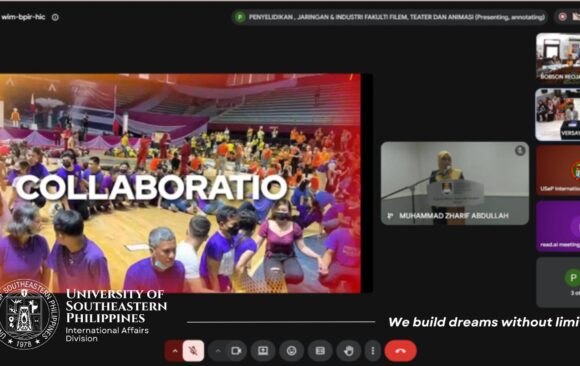
Task: Click the red recording indicator icon
Action: point(563,17)
